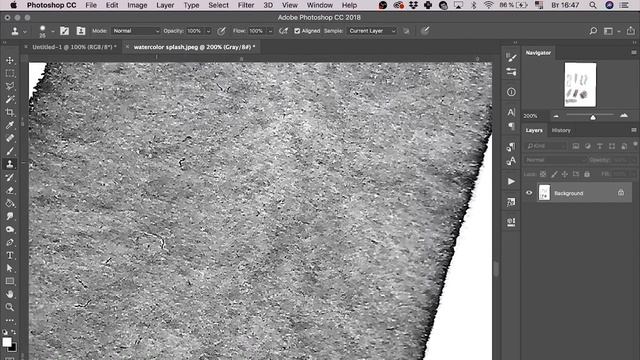Open the Edit Toolbar three-dots menu
This screenshot has width=640, height=360.
[10, 320]
